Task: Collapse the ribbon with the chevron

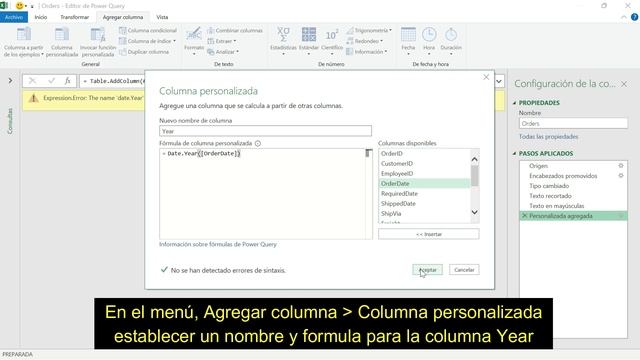Action: click(624, 17)
